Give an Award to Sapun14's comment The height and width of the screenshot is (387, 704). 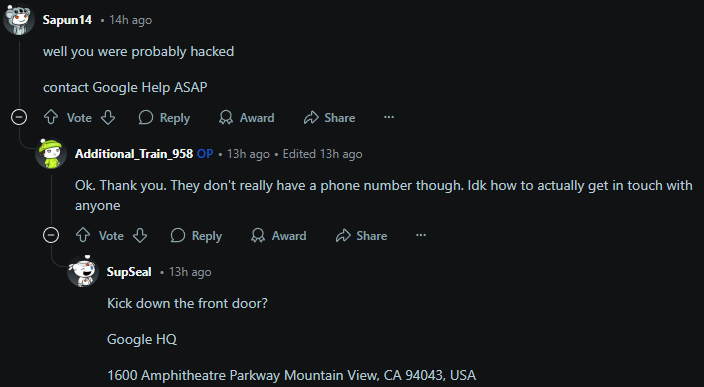point(246,118)
